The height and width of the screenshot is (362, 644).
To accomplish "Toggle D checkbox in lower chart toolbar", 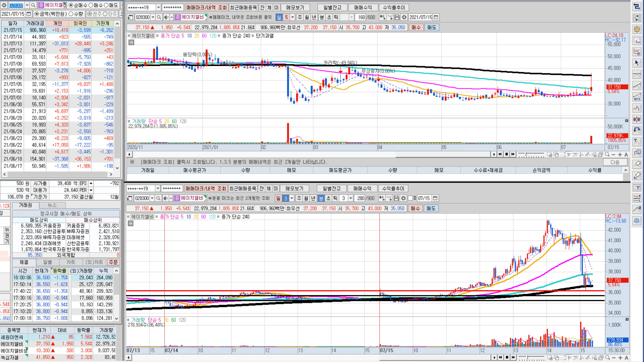I will click(410, 198).
